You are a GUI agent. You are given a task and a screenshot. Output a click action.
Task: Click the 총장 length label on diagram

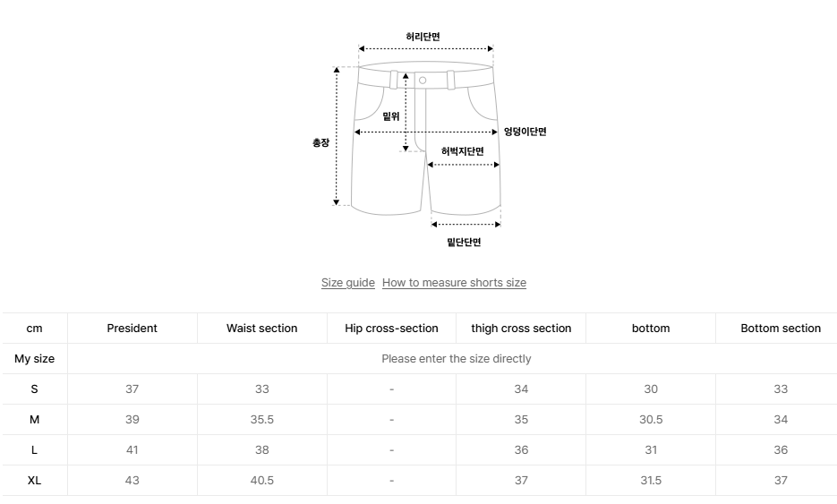coord(320,142)
